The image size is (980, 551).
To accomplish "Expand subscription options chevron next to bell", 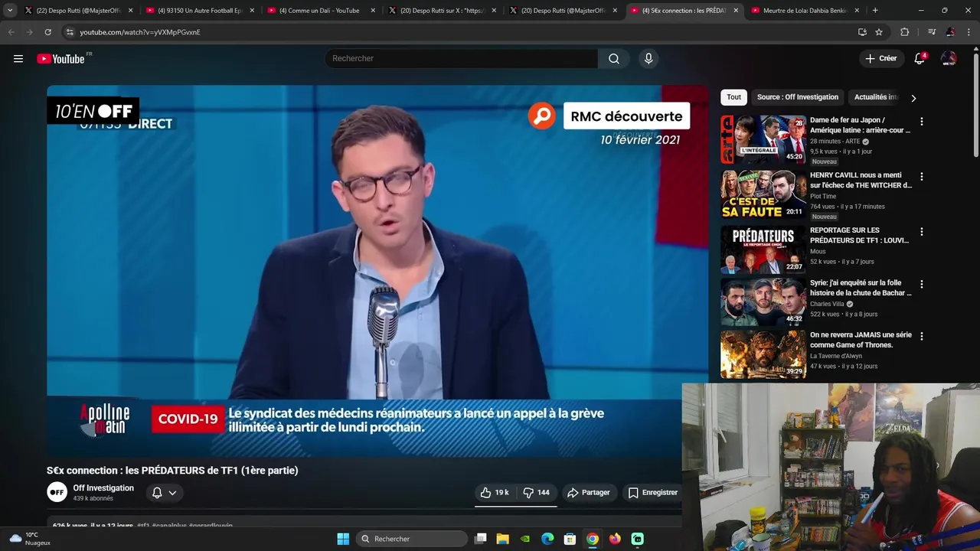I will (172, 493).
